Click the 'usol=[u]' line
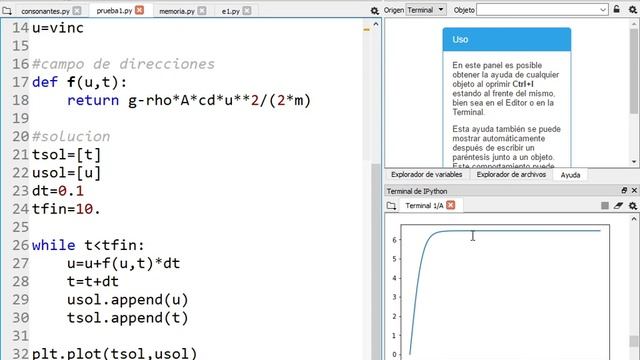 point(66,173)
